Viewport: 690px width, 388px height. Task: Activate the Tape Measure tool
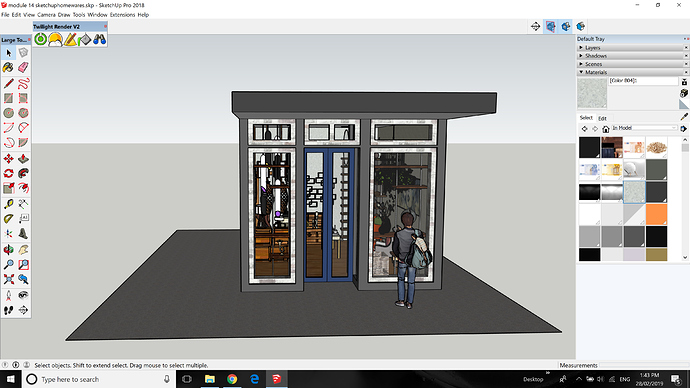coord(8,204)
